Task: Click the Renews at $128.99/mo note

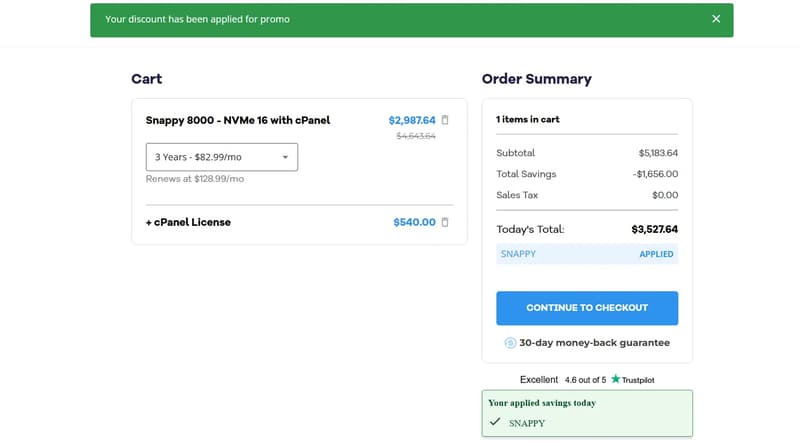Action: point(195,179)
